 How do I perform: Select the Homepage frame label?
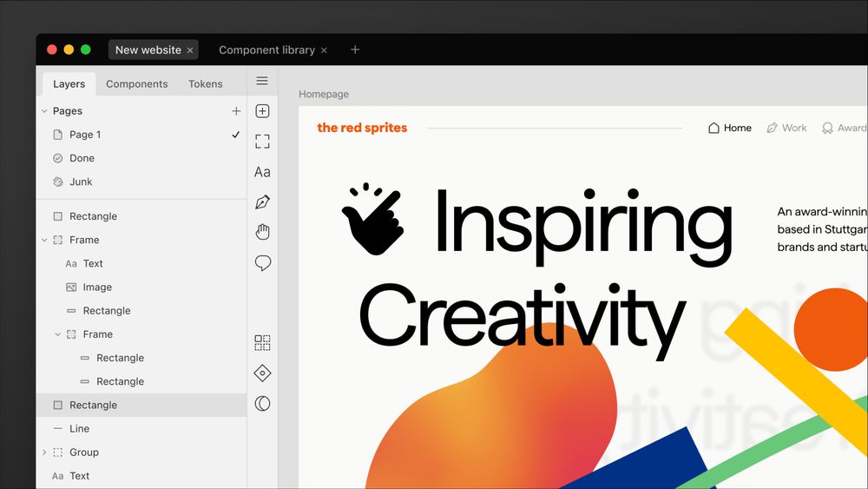coord(324,94)
